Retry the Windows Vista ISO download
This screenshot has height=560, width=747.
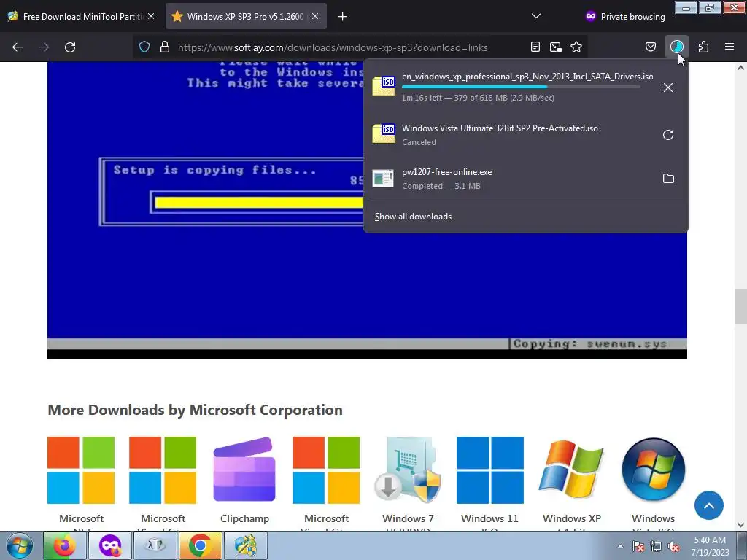pyautogui.click(x=668, y=135)
